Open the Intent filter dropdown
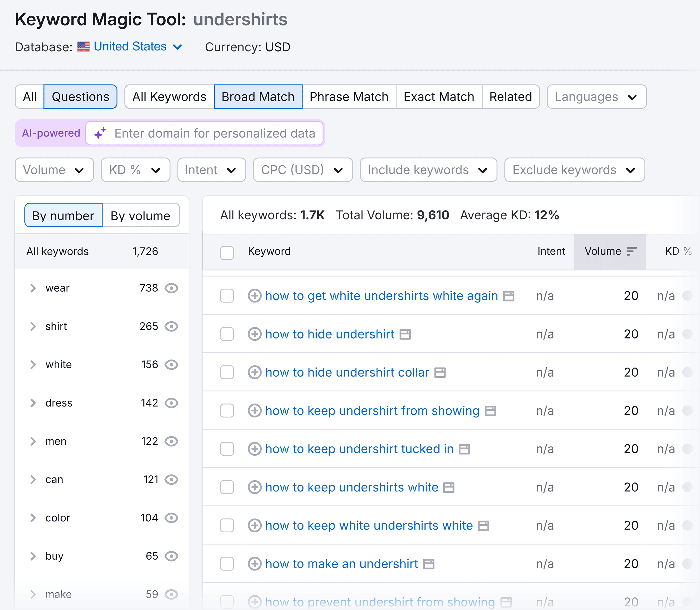This screenshot has height=610, width=700. point(211,170)
